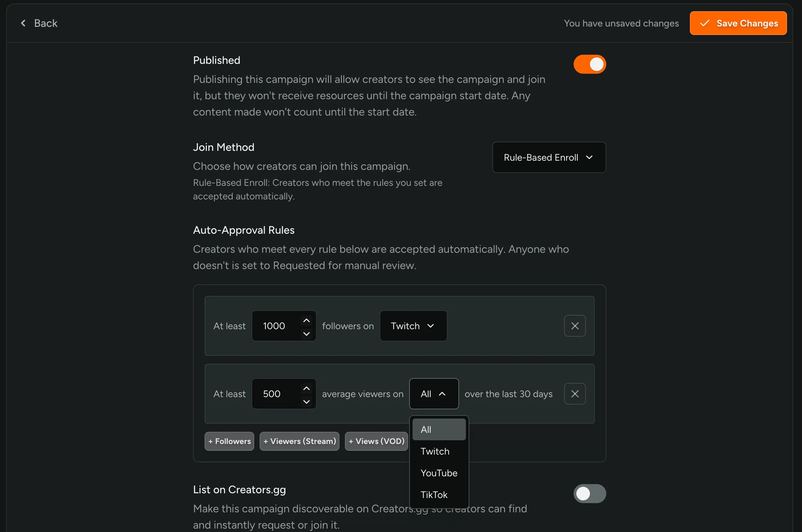This screenshot has height=532, width=802.
Task: Click the 'over the last 30 days' text
Action: click(x=508, y=394)
